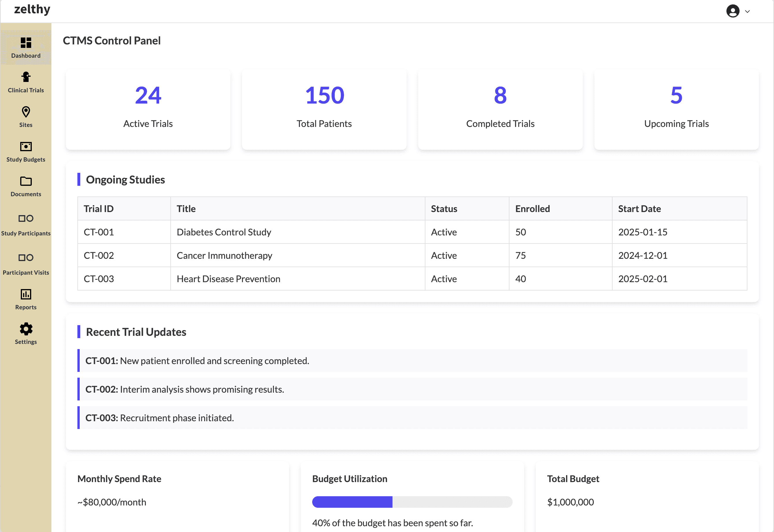Screen dimensions: 774x532
Task: Click the CT-002 Cancer Immunotherapy row
Action: pos(412,255)
